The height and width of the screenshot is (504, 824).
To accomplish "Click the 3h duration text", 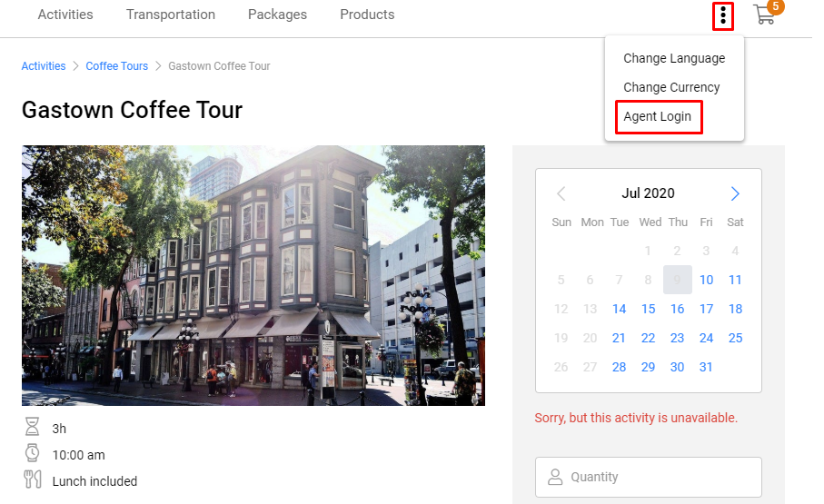I will point(59,429).
